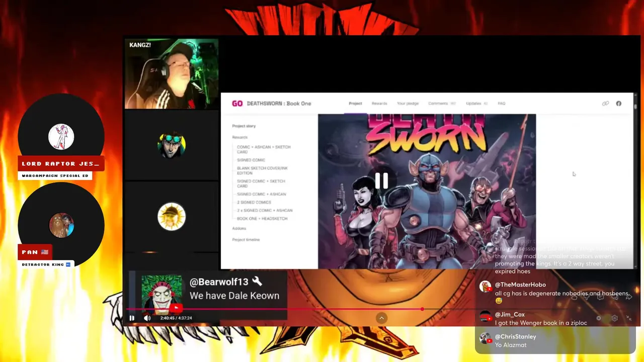The height and width of the screenshot is (362, 644).
Task: Click the large pause icon over the Deathsworn cover
Action: 381,180
